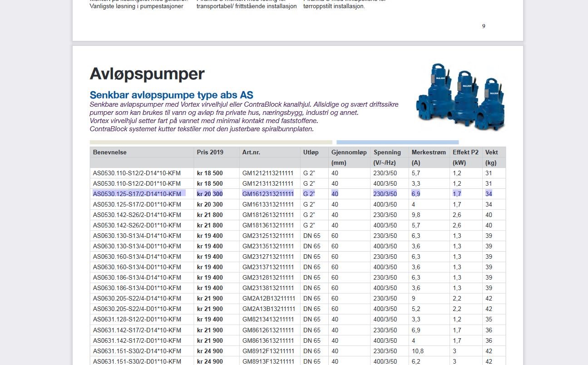Click the Art.nr. column header
Image resolution: width=588 pixels, height=365 pixels.
(x=252, y=153)
